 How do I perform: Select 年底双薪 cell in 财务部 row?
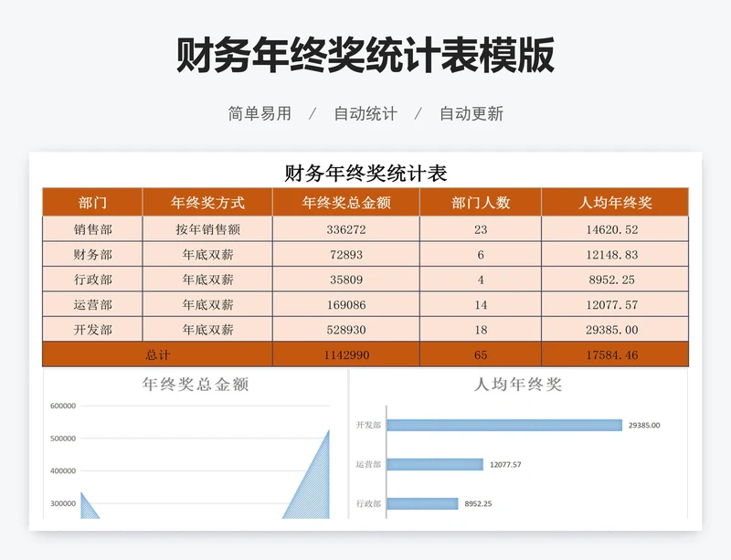coord(207,254)
